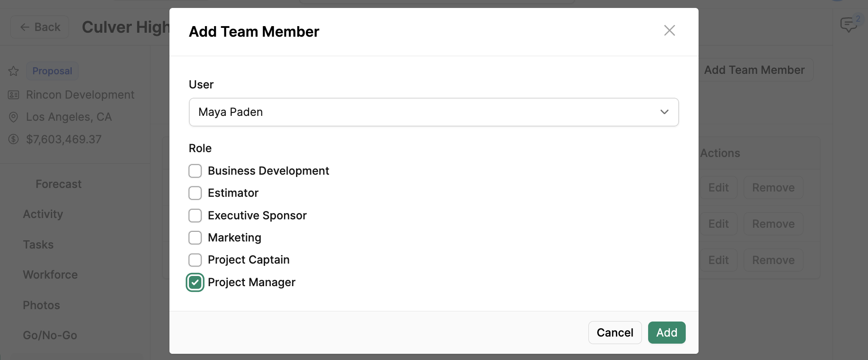Click the Back button
868x360 pixels.
(x=40, y=27)
